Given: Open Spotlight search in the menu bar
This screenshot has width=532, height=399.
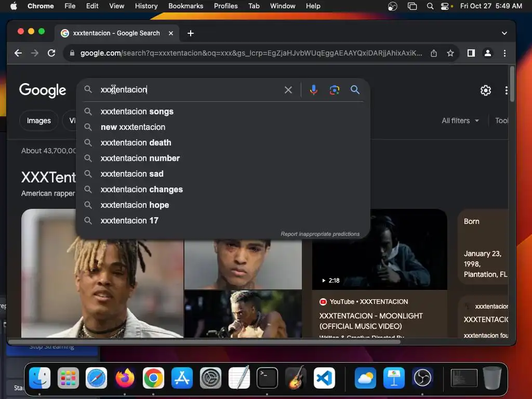Looking at the screenshot, I should pos(430,6).
